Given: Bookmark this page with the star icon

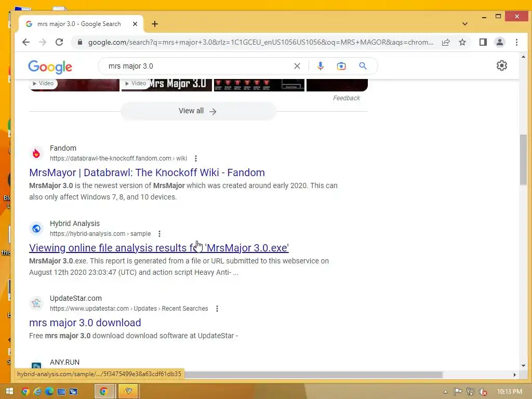Looking at the screenshot, I should (462, 42).
